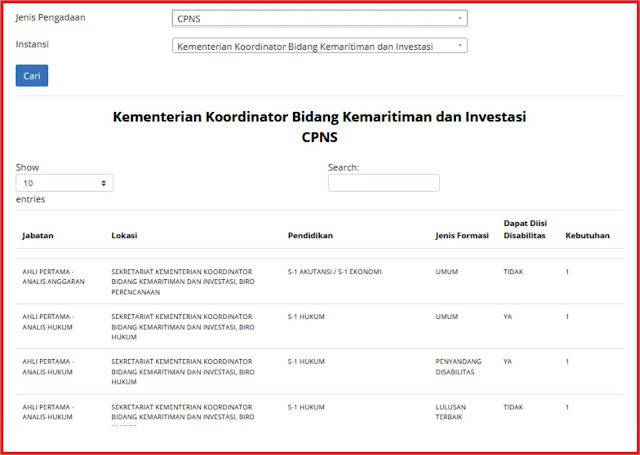This screenshot has height=455, width=640.
Task: Focus the Search input field
Action: [384, 183]
